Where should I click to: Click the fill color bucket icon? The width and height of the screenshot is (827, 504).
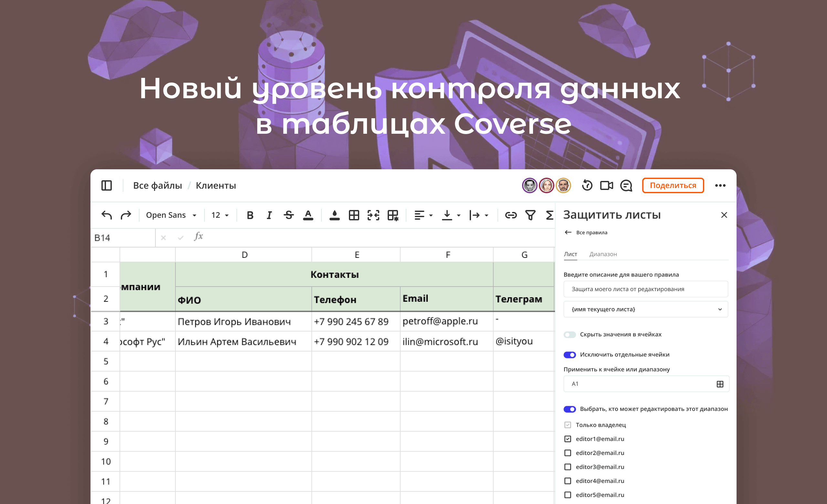point(334,215)
